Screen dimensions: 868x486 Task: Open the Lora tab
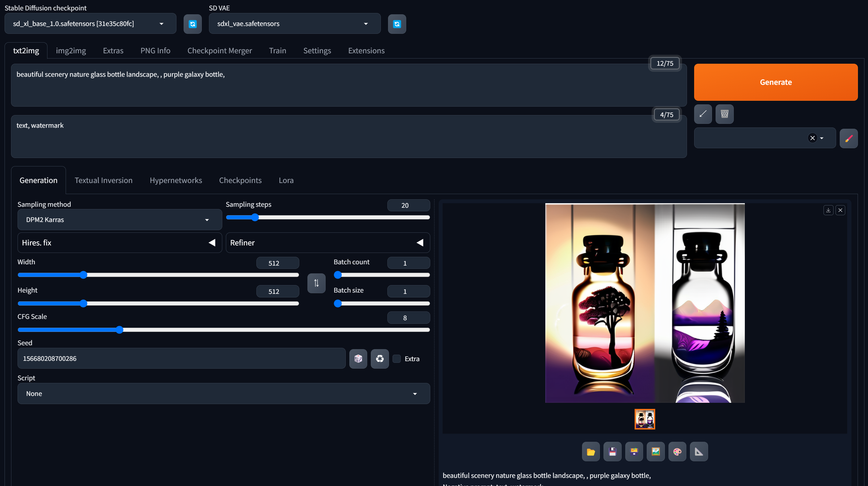coord(286,180)
